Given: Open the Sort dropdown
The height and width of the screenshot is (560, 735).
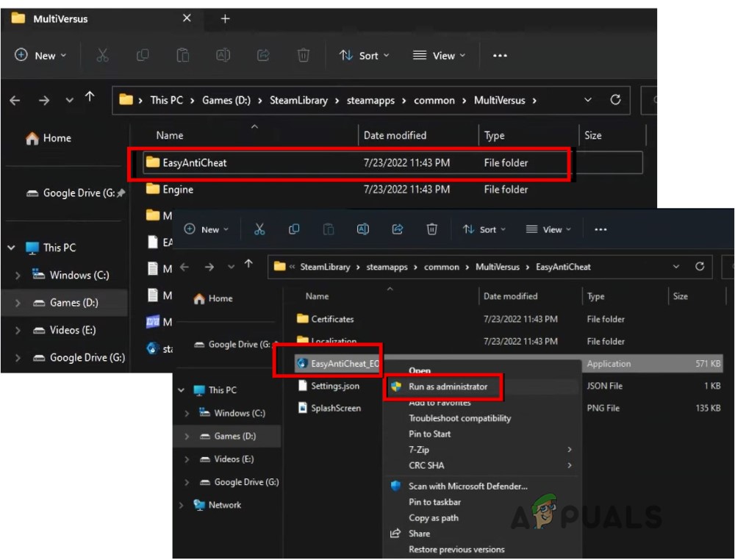Looking at the screenshot, I should point(484,229).
